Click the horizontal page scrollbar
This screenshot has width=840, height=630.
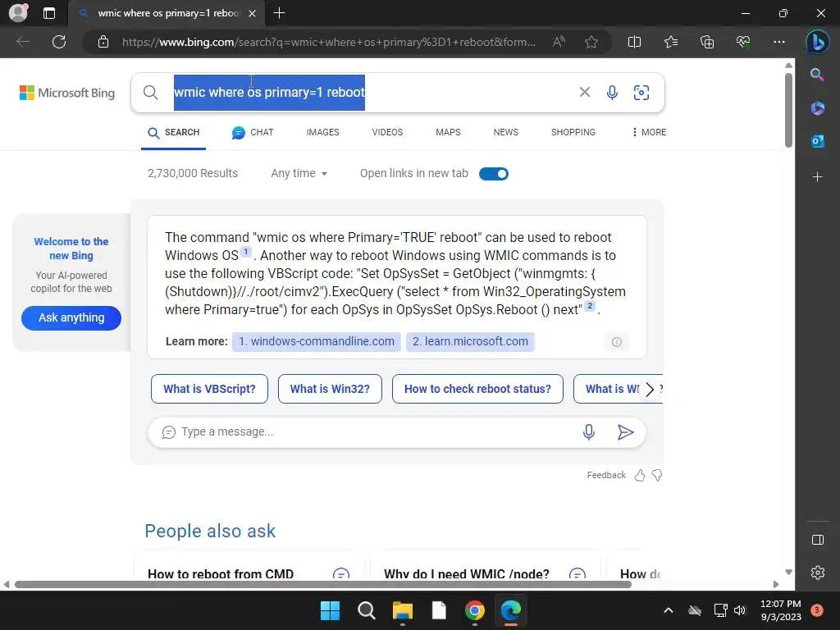(323, 584)
